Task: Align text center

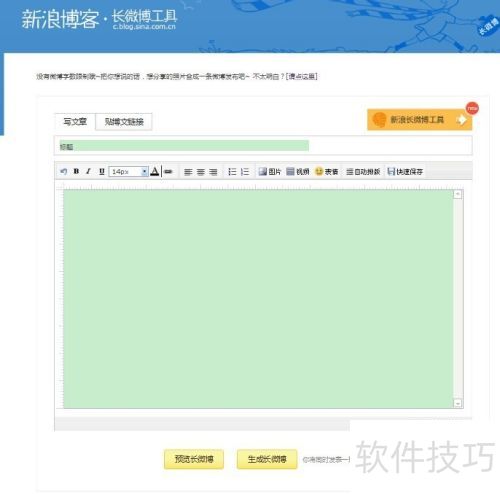Action: point(200,172)
